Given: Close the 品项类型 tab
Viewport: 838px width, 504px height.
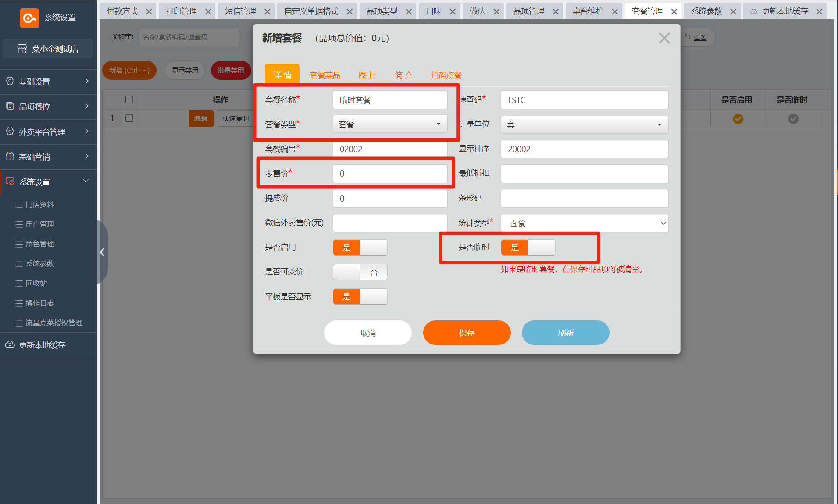Looking at the screenshot, I should [x=409, y=11].
